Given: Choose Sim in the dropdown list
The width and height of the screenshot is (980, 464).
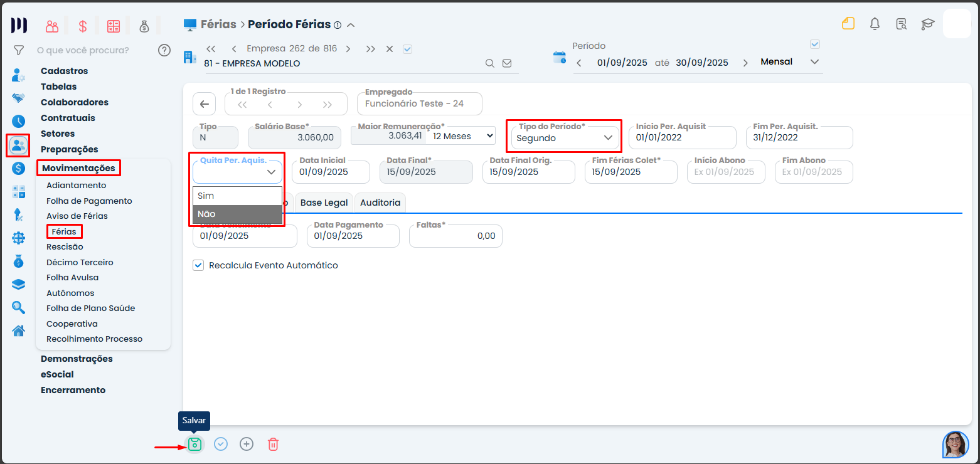Looking at the screenshot, I should (x=238, y=196).
